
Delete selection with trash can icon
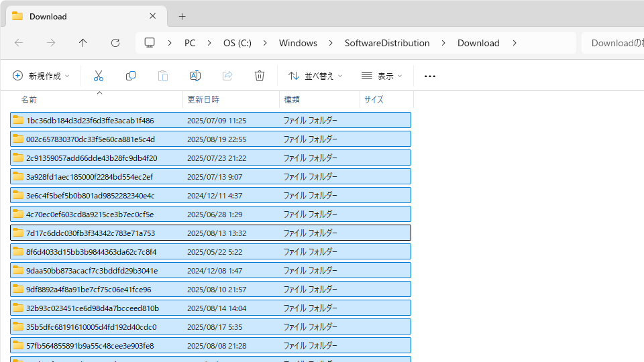[260, 76]
